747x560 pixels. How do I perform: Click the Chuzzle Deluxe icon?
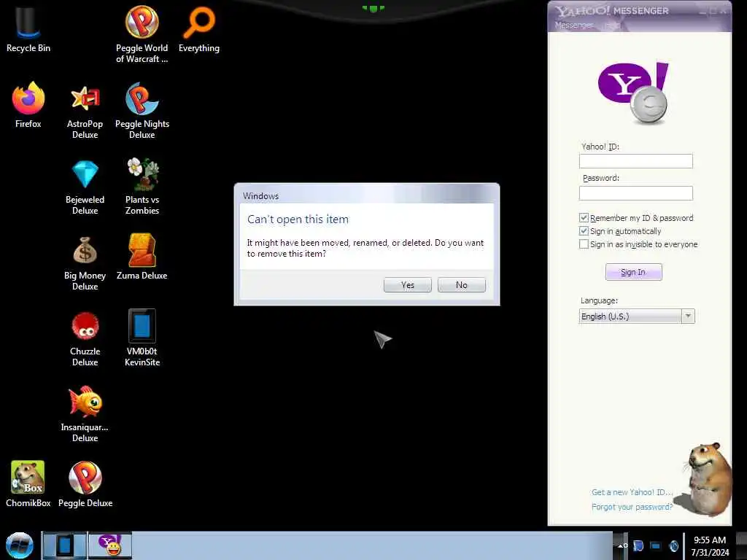click(x=85, y=338)
